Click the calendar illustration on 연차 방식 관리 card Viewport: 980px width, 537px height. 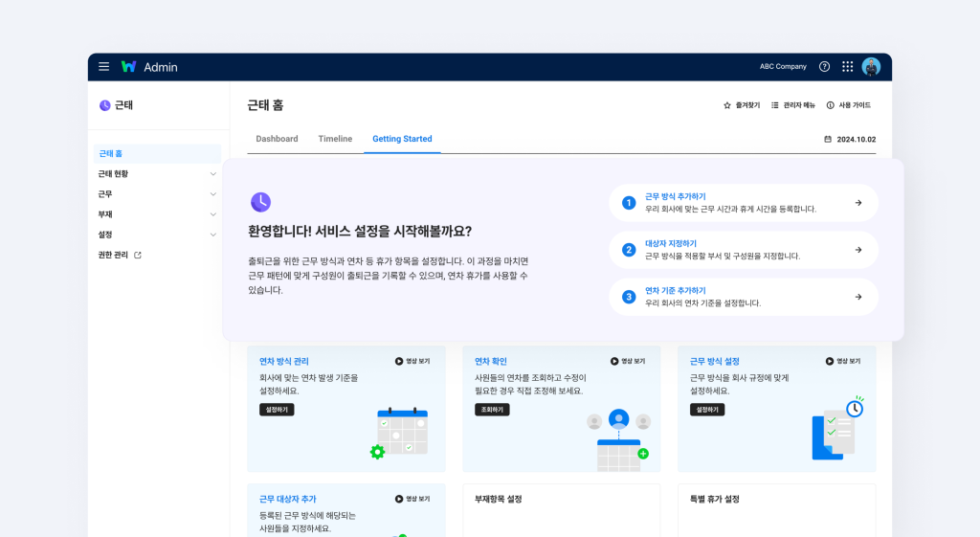400,434
